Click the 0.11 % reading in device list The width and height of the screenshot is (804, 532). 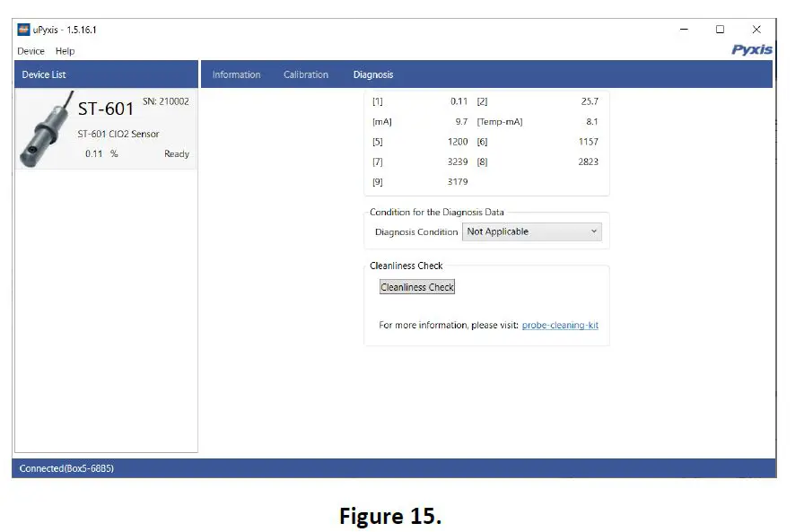[101, 153]
